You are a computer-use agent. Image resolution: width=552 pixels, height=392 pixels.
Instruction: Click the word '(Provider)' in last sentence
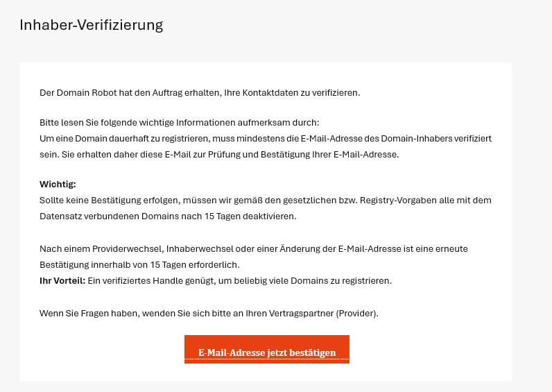click(x=357, y=314)
